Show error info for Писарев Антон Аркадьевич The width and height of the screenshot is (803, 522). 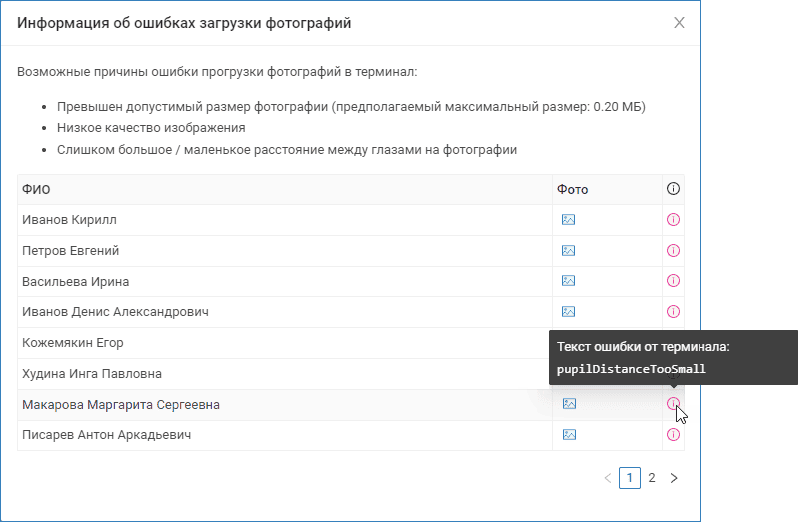pyautogui.click(x=673, y=434)
